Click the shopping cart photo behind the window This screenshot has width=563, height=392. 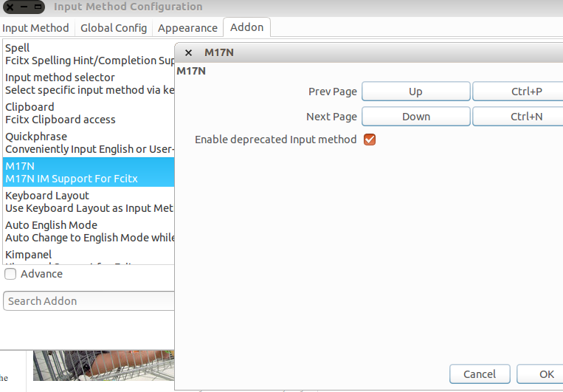[104, 365]
